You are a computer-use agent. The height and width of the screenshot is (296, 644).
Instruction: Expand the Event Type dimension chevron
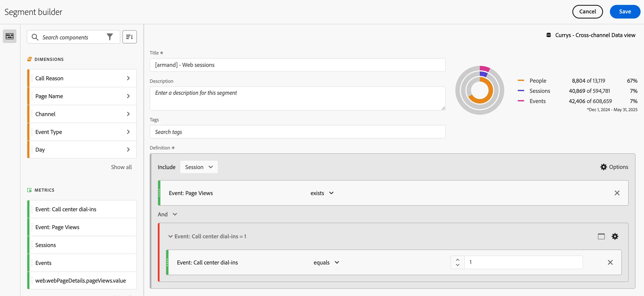128,132
